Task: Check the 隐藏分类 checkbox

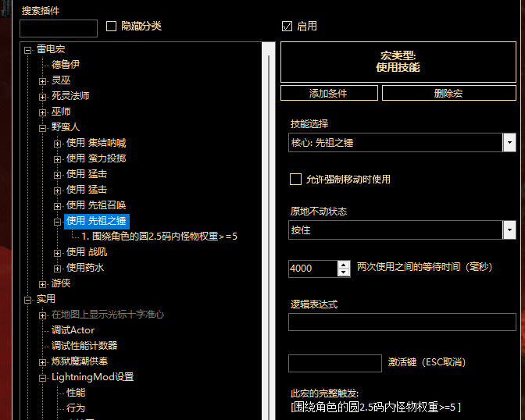Action: point(111,26)
